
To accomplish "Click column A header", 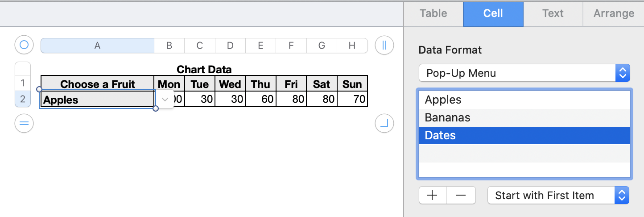I will click(x=97, y=45).
